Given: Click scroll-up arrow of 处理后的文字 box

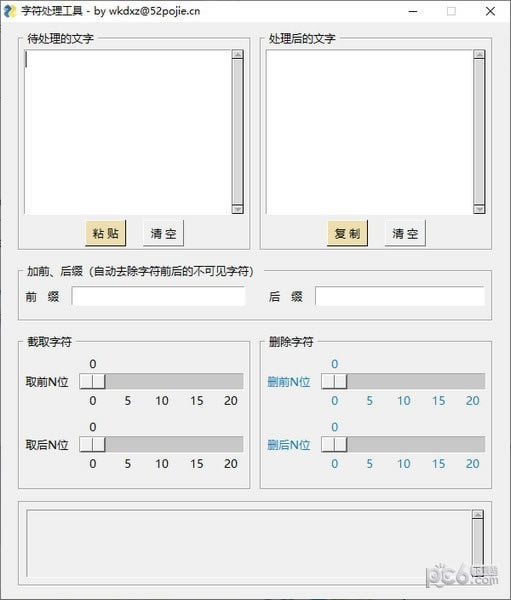Looking at the screenshot, I should (479, 54).
